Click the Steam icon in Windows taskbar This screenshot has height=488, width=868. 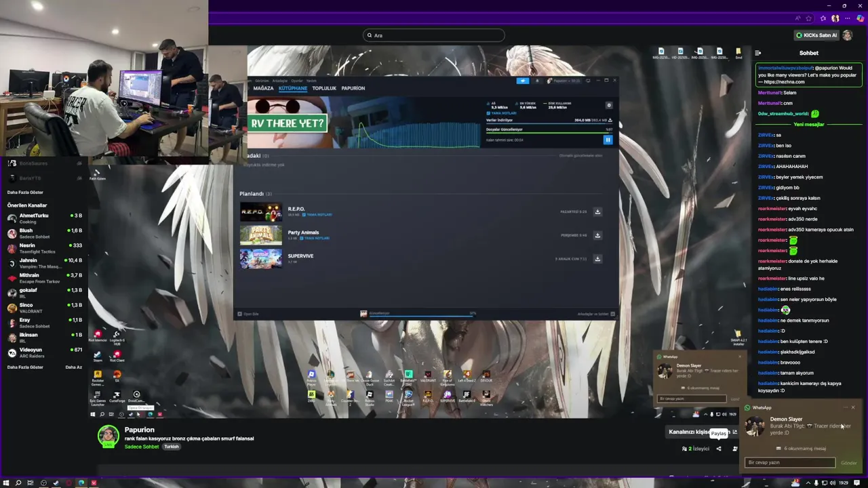coord(56,483)
